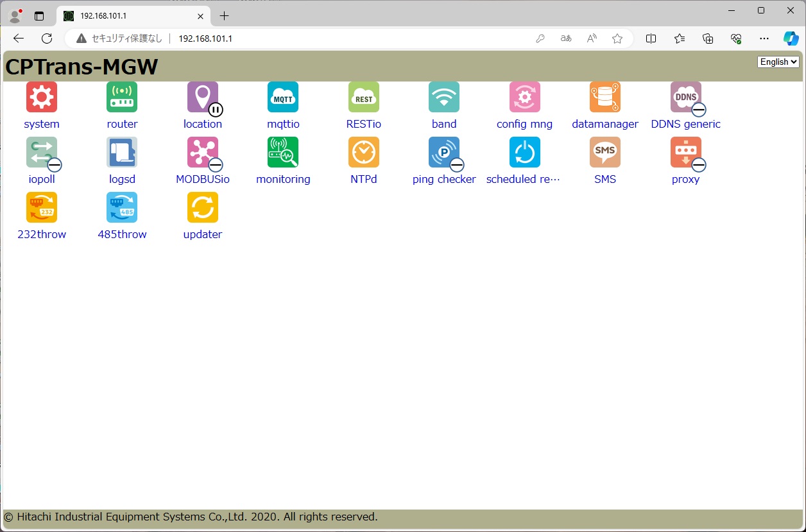Click the 'config mng' text link
The image size is (806, 532).
524,124
